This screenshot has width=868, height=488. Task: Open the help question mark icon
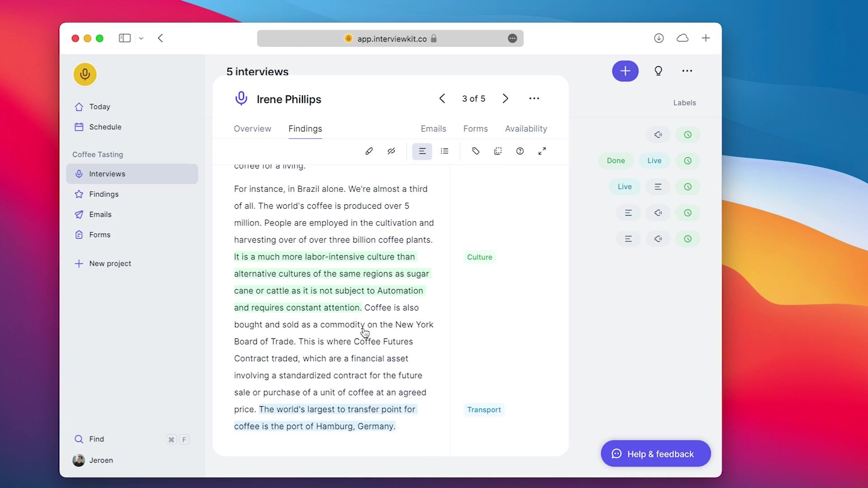tap(520, 151)
